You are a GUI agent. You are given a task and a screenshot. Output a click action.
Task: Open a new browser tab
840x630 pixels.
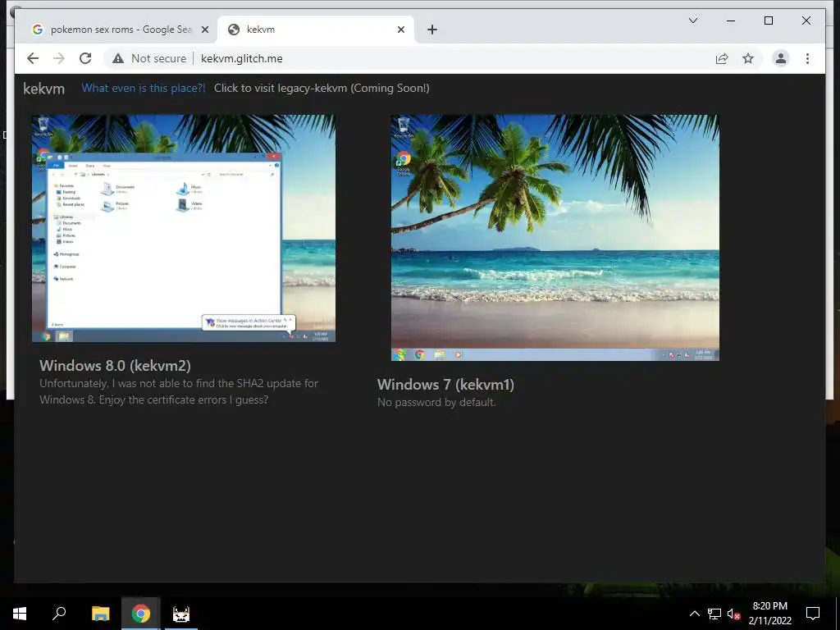click(x=432, y=30)
